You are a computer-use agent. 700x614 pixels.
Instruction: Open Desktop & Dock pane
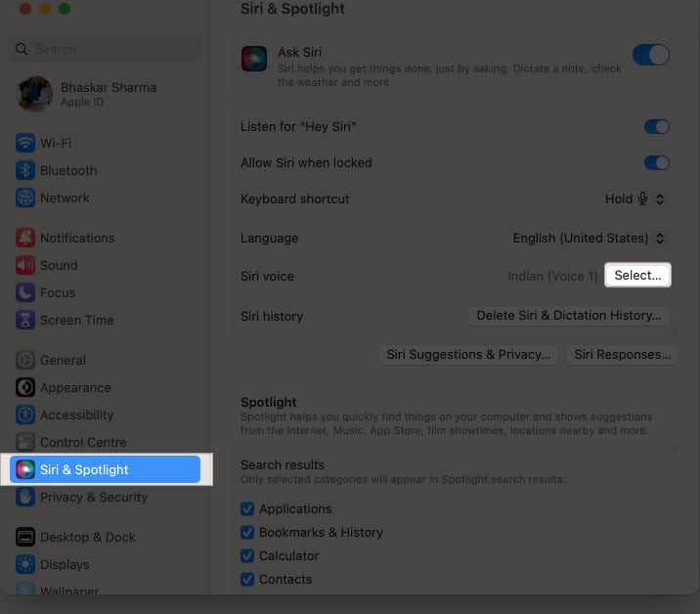105,537
